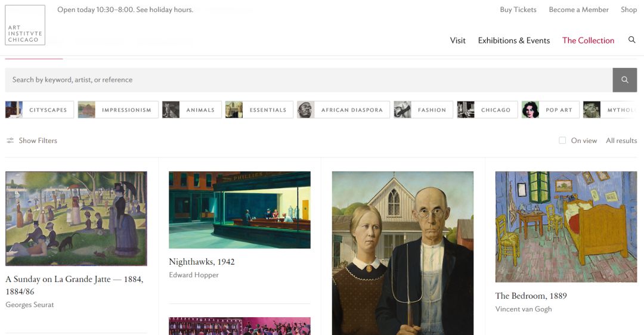Viewport: 644px width, 335px height.
Task: Open the African Diaspora category chip
Action: pos(343,110)
